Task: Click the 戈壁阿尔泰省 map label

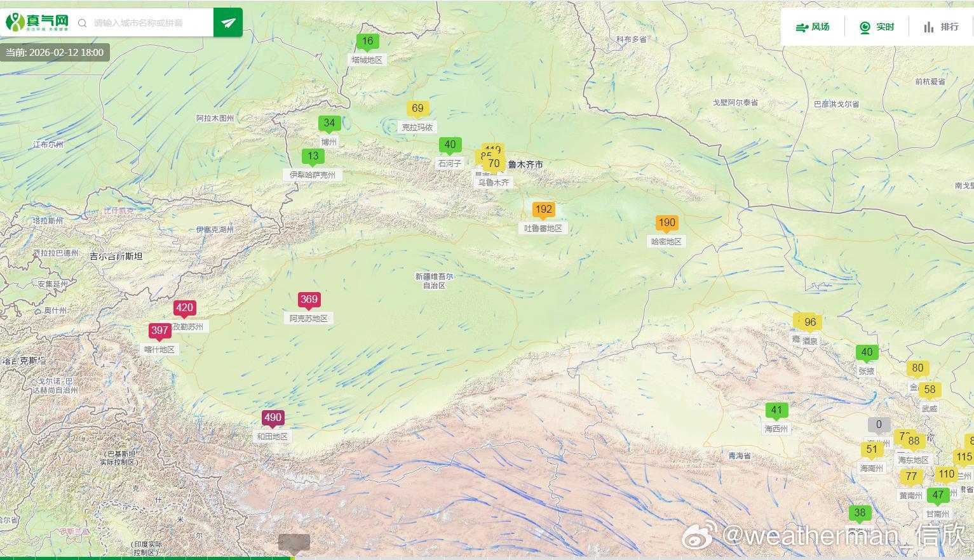Action: pos(735,102)
